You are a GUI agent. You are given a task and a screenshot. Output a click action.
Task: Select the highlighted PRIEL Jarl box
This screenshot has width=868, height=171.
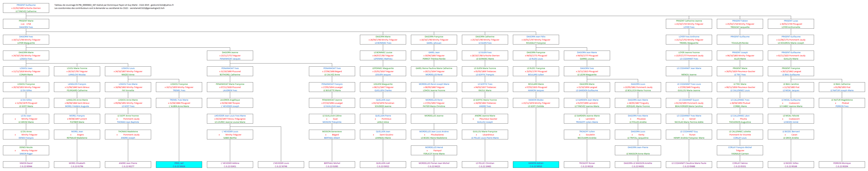click(179, 165)
